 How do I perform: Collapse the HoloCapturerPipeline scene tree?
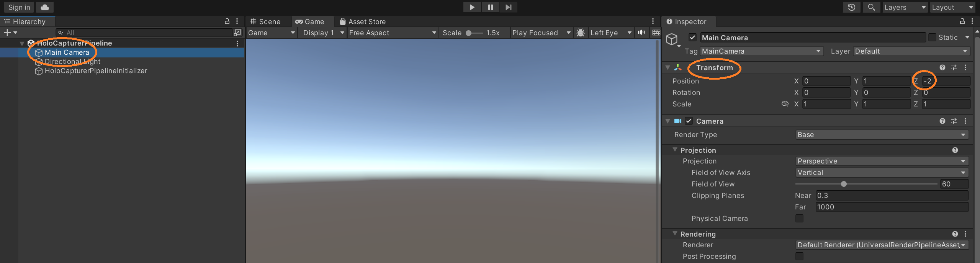click(22, 43)
